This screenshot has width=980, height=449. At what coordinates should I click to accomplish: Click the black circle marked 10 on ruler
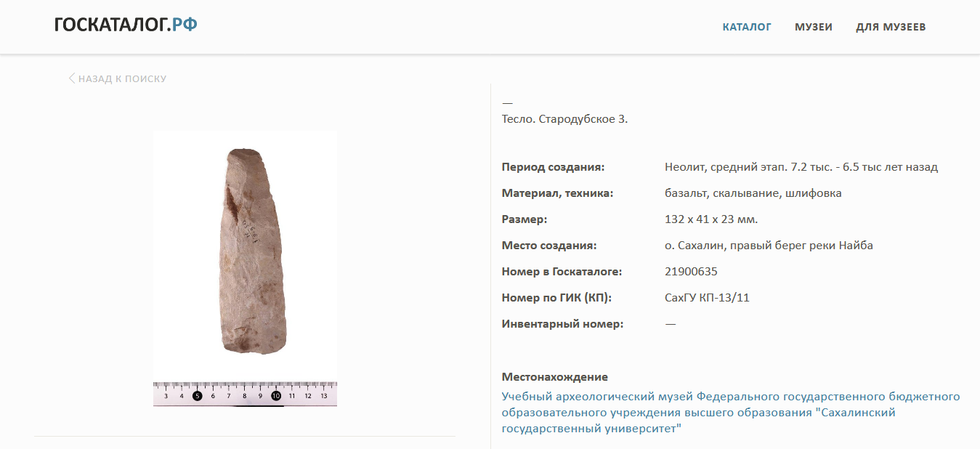pos(276,396)
